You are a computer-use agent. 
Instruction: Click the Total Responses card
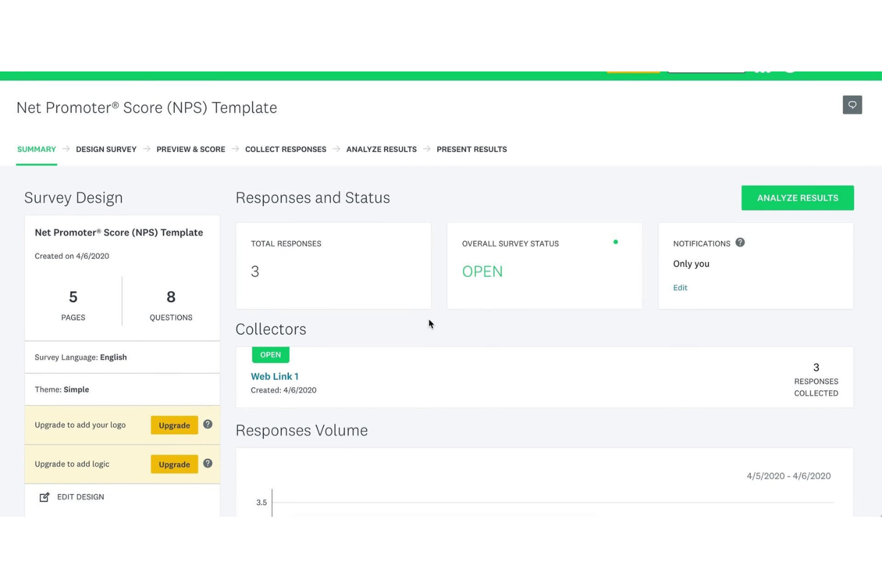(333, 265)
